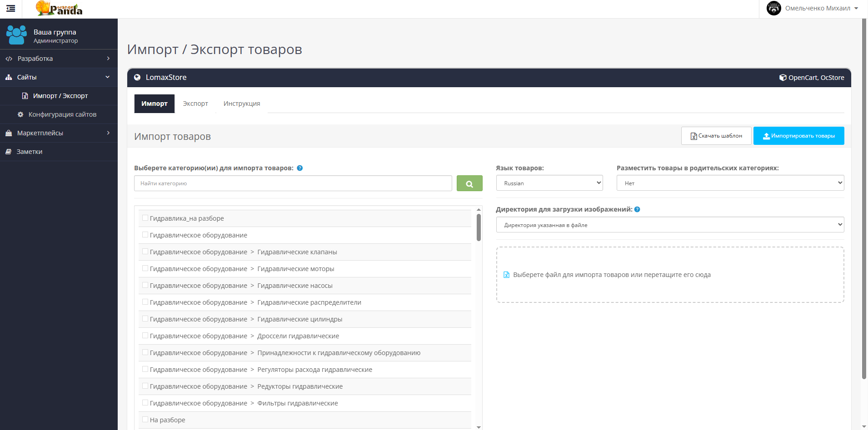Viewport: 868px width, 430px height.
Task: Check the Редукторы гидравлические category
Action: click(145, 386)
